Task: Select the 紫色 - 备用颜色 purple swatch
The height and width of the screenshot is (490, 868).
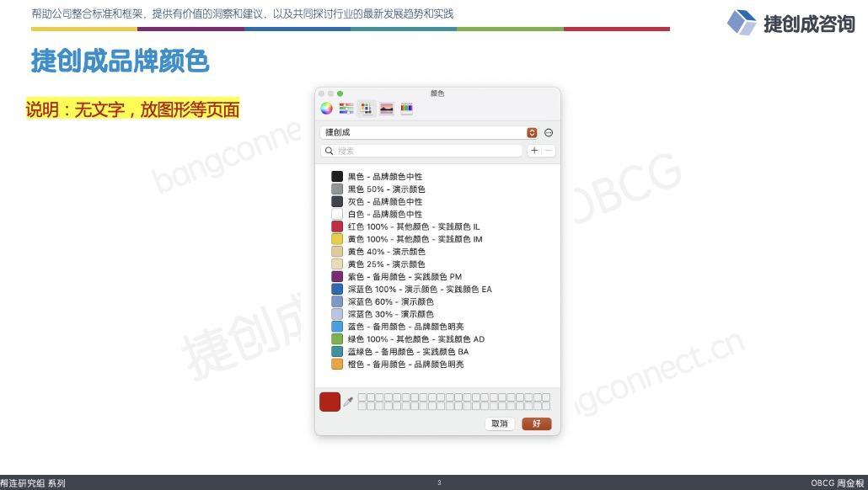Action: coord(337,276)
